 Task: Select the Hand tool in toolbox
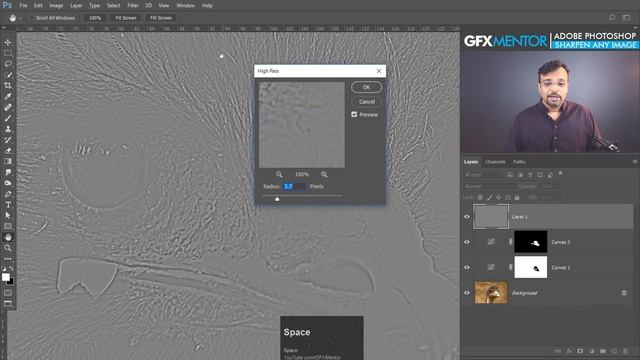(x=8, y=237)
